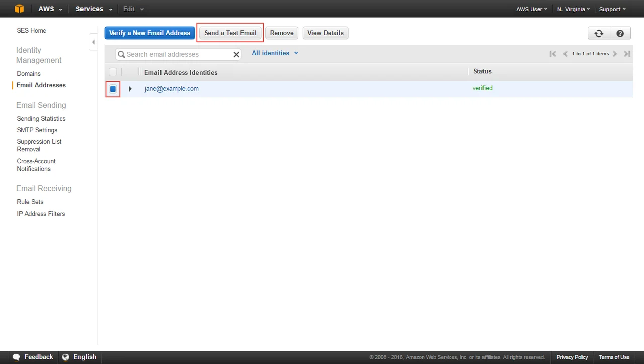644x364 pixels.
Task: Go to SES Home
Action: [31, 31]
